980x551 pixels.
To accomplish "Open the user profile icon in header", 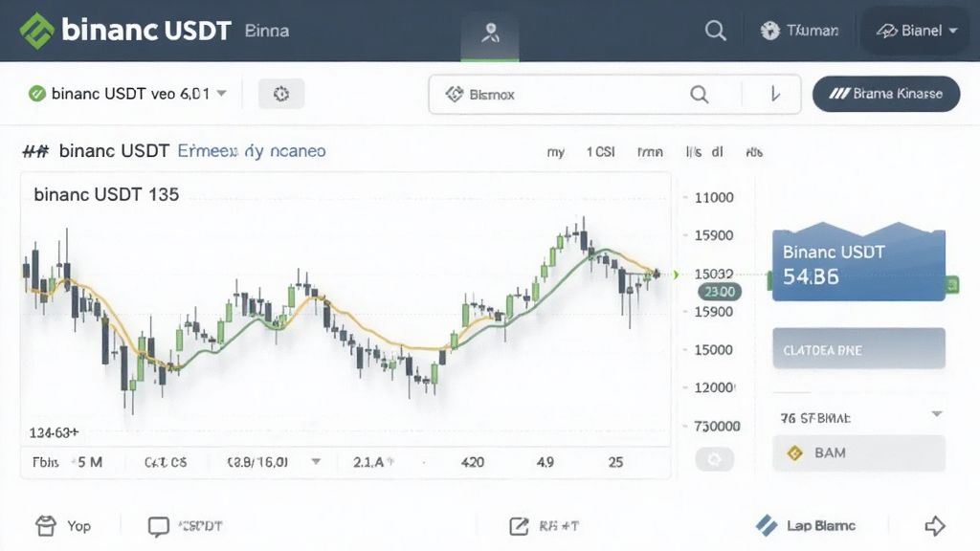I will 490,32.
